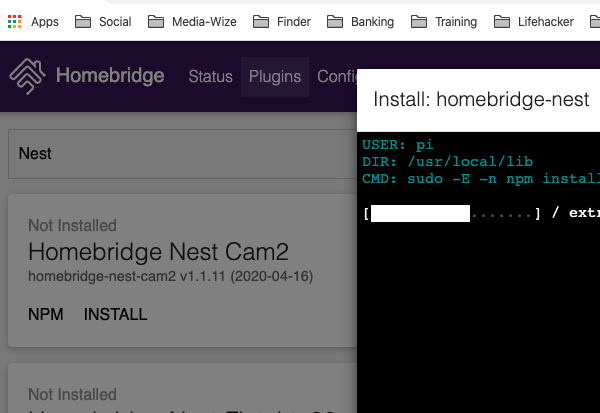This screenshot has width=600, height=413.
Task: Click the plugin search field containing Nest
Action: coord(180,153)
